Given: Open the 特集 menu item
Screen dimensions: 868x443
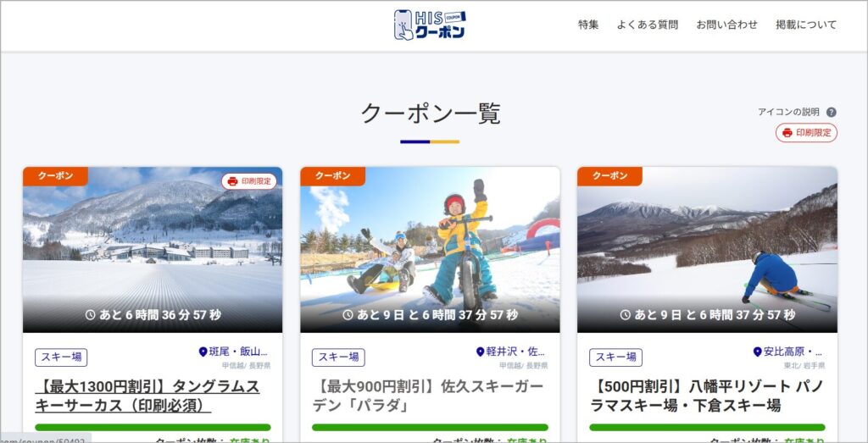Looking at the screenshot, I should pos(588,25).
